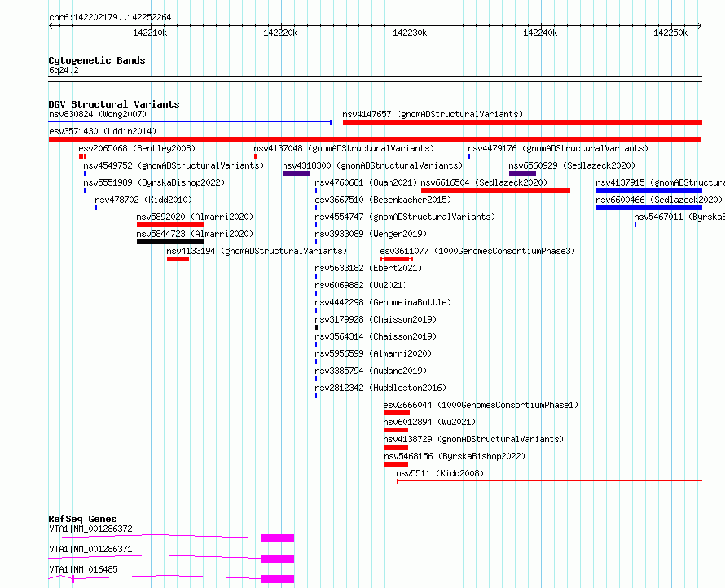Click the Cytogenetic Bands track title
Image resolution: width=725 pixels, height=588 pixels.
[x=97, y=60]
